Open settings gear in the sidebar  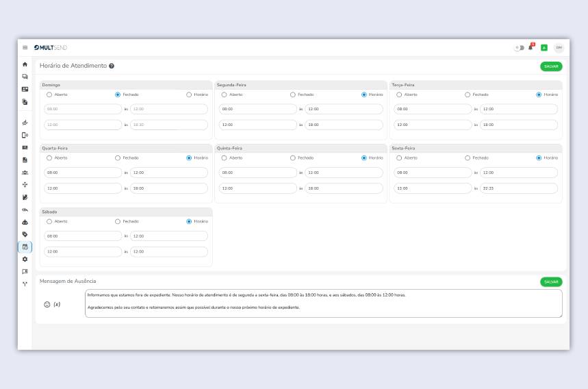click(25, 259)
